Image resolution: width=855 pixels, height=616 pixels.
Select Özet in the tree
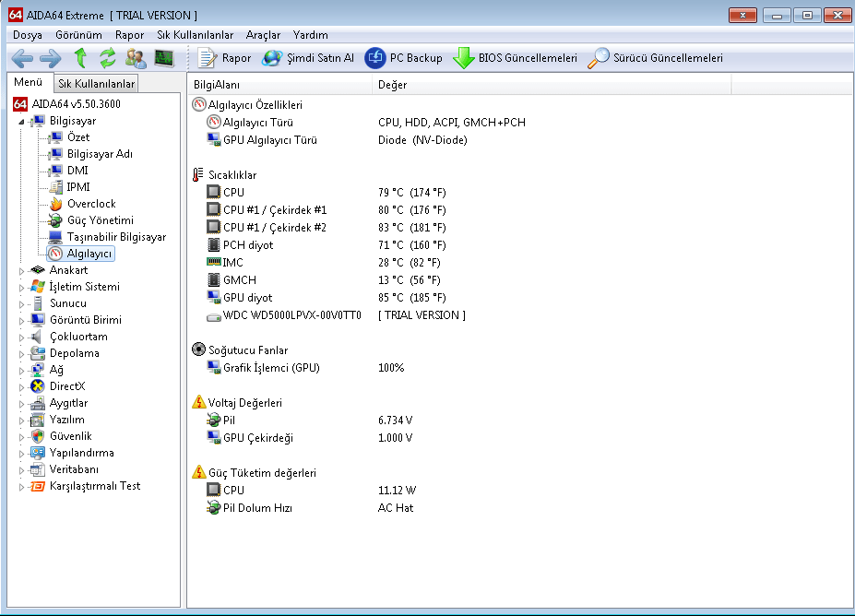[78, 137]
